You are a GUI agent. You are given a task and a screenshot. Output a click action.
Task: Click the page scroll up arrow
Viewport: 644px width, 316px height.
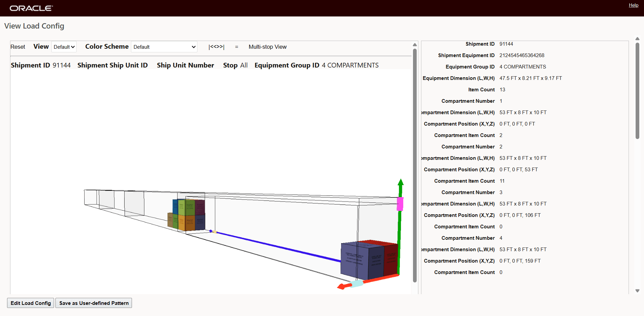(x=637, y=39)
